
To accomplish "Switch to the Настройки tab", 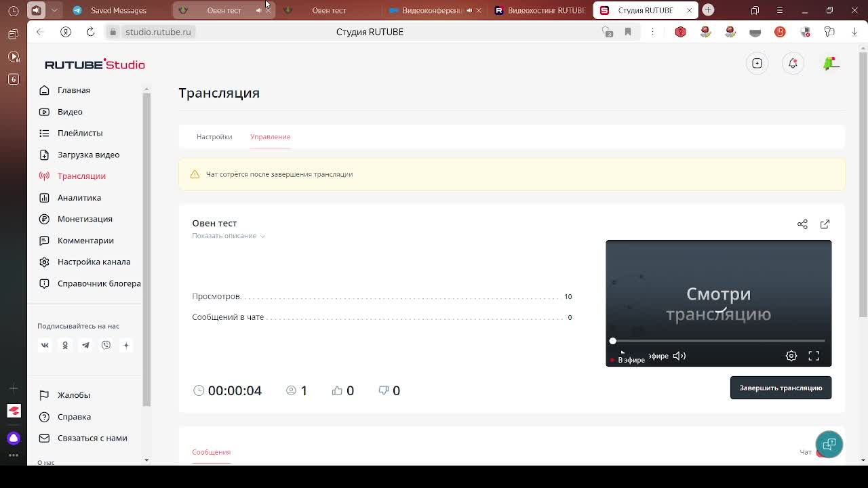I will click(214, 137).
